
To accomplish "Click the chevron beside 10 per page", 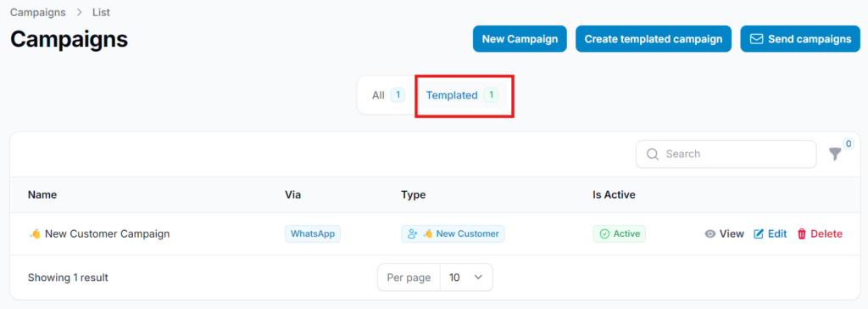I will click(478, 278).
